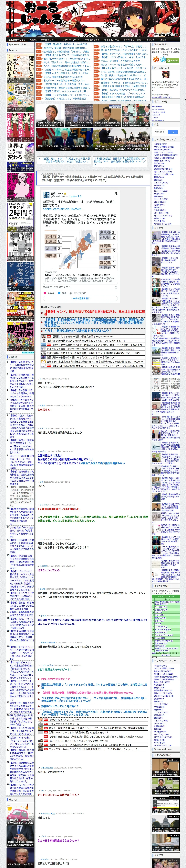Open the Amazonセール (29) category link

tap(162, 224)
